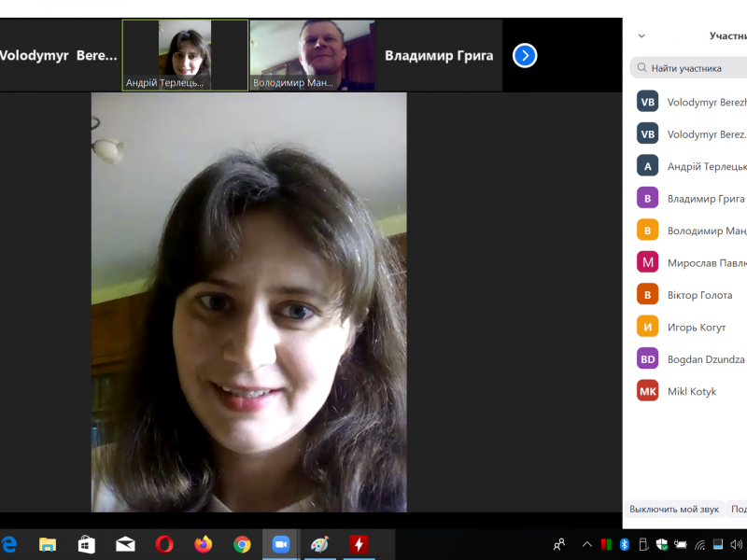Image resolution: width=747 pixels, height=560 pixels.
Task: Expand hidden system tray icons
Action: [x=586, y=544]
